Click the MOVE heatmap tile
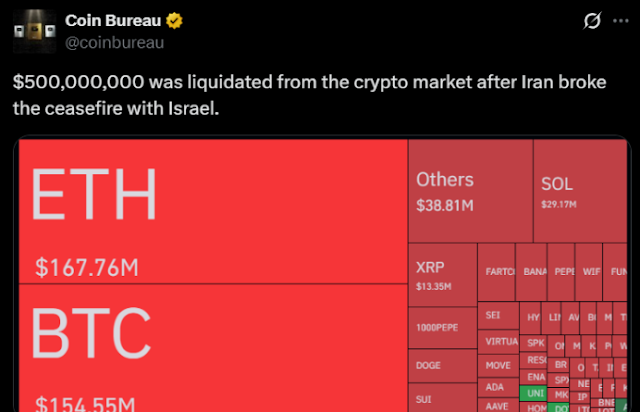 (498, 366)
